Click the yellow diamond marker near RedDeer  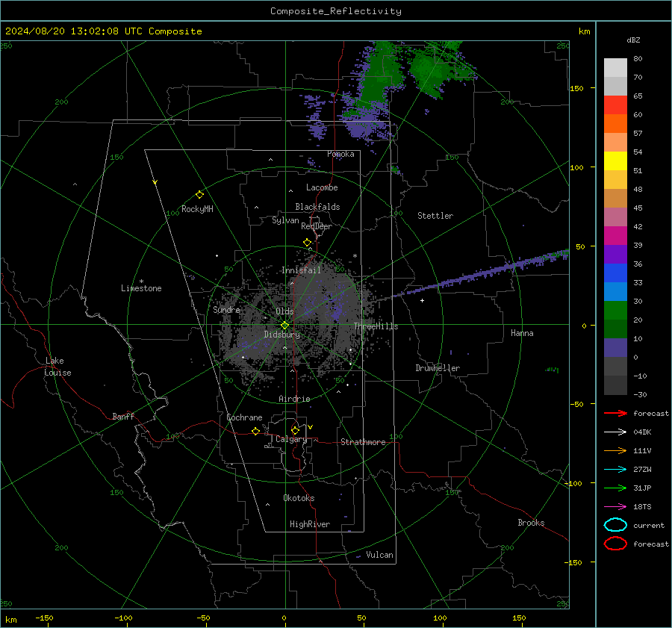[x=308, y=243]
